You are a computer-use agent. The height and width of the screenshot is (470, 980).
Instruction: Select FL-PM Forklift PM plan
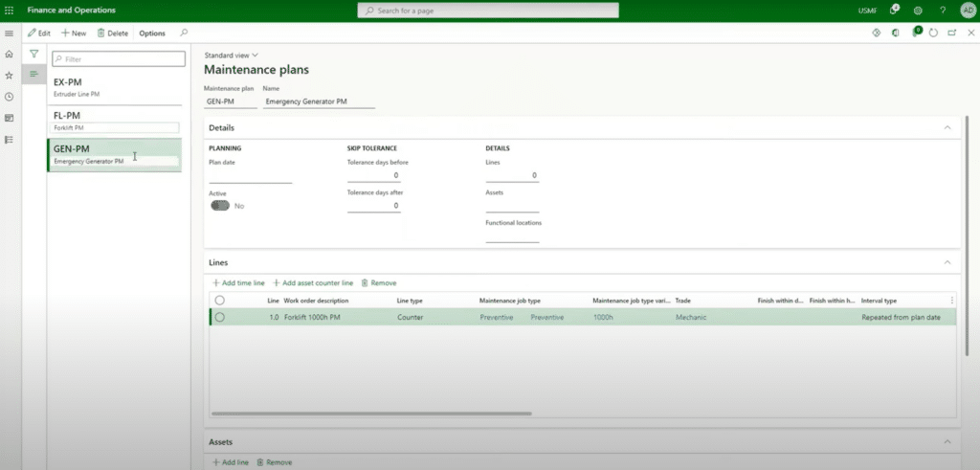(x=115, y=122)
